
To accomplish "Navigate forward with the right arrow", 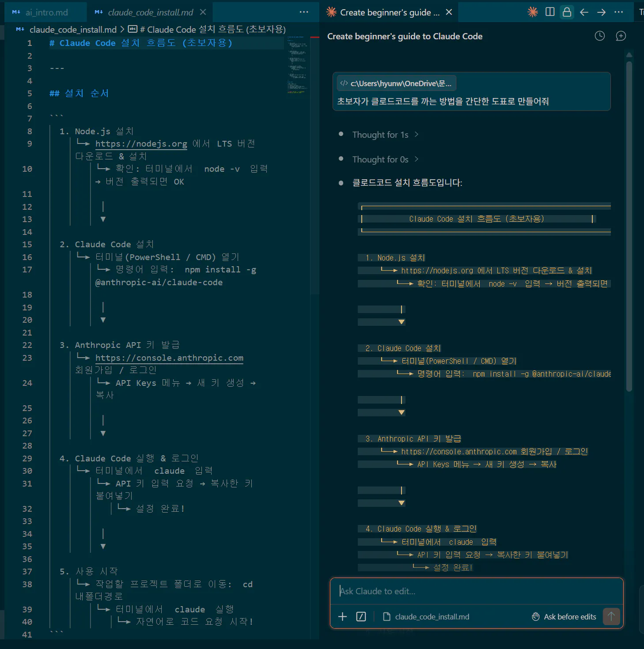I will click(x=601, y=12).
